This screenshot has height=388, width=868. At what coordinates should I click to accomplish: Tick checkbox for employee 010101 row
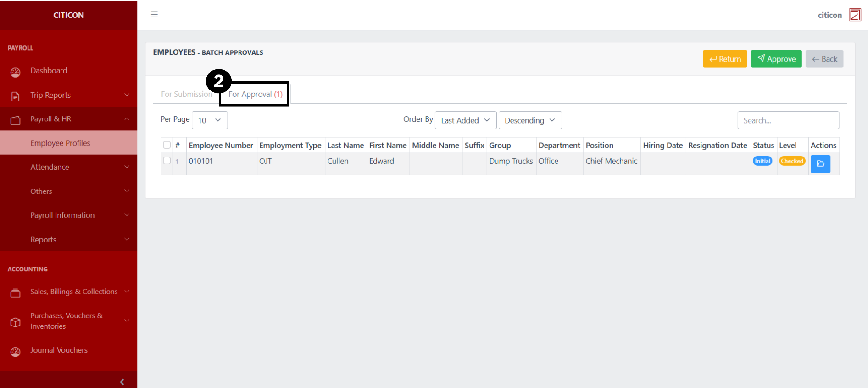(167, 161)
